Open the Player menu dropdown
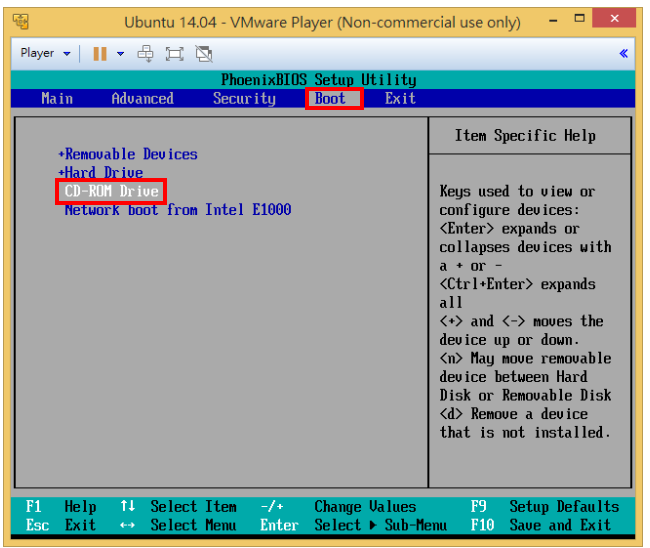This screenshot has height=548, width=650. click(x=45, y=53)
